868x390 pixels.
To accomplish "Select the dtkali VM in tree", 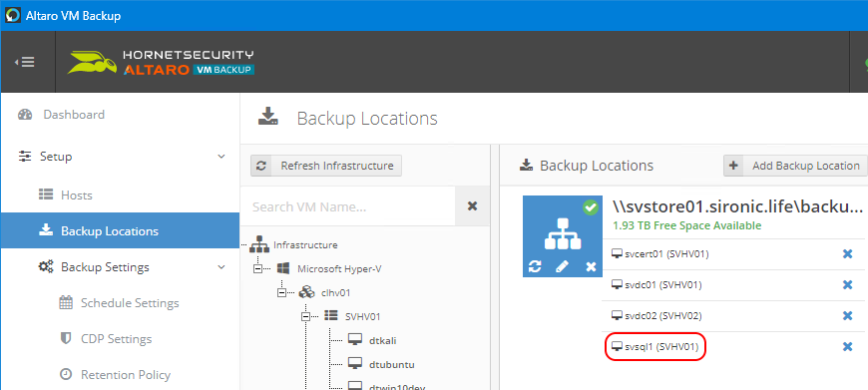I will tap(382, 340).
